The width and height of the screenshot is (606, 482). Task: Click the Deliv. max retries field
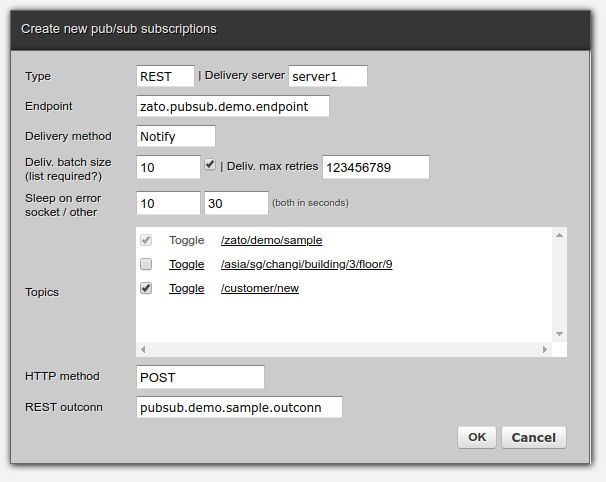click(376, 167)
